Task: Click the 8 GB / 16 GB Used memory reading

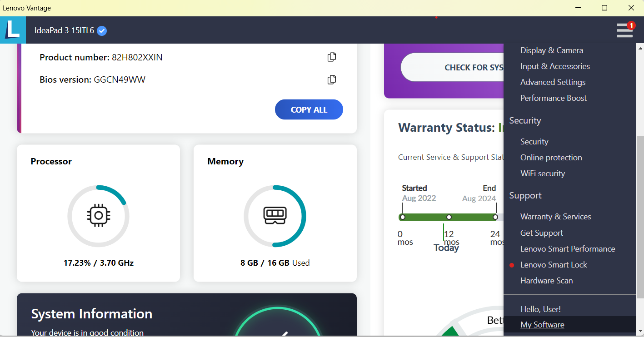Action: [275, 263]
